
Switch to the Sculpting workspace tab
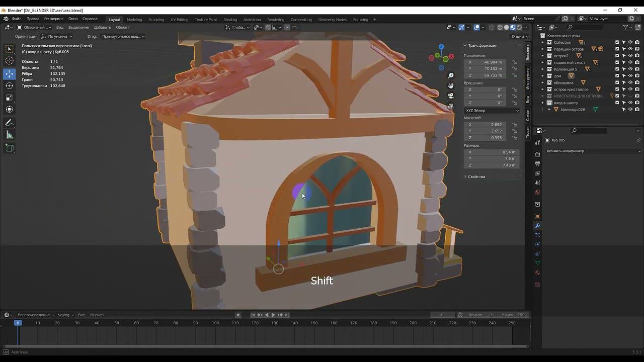(x=156, y=20)
